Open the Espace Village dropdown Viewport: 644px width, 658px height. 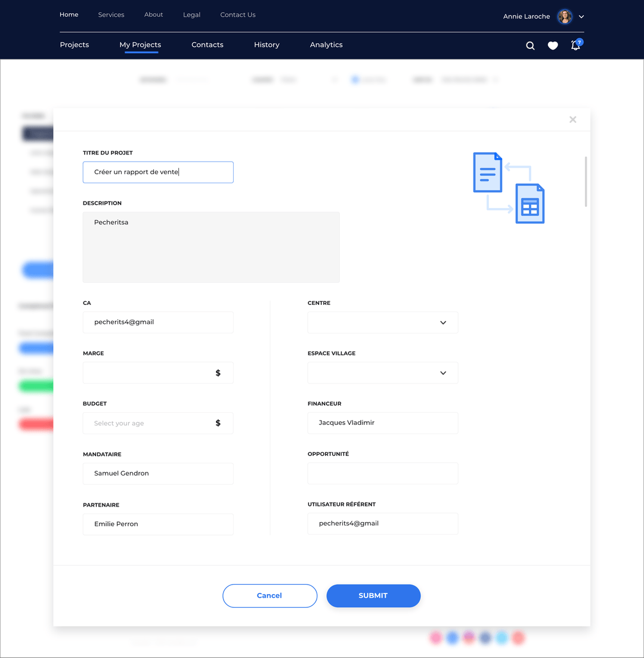click(x=383, y=373)
